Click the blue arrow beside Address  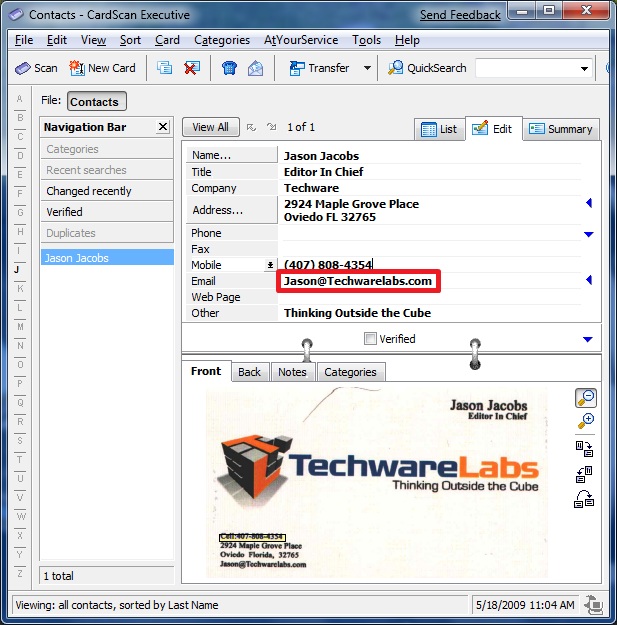point(589,203)
